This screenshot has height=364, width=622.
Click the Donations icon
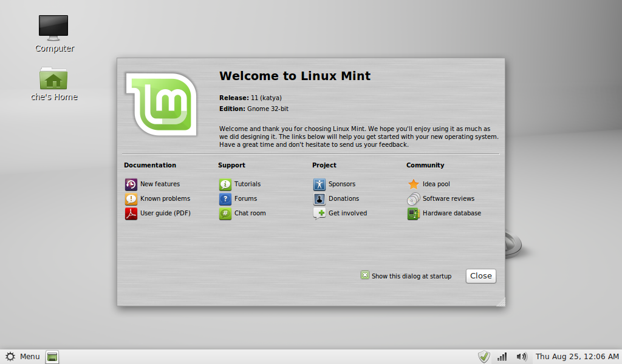tap(320, 199)
